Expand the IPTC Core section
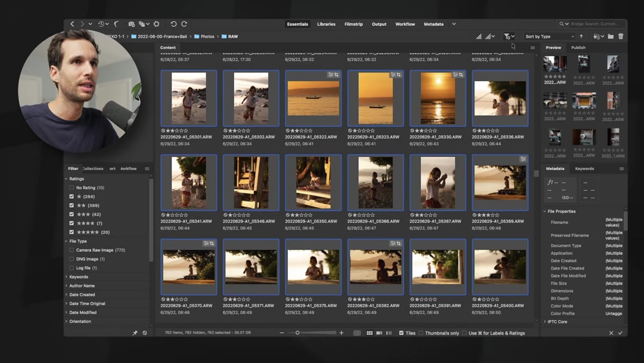 click(545, 322)
